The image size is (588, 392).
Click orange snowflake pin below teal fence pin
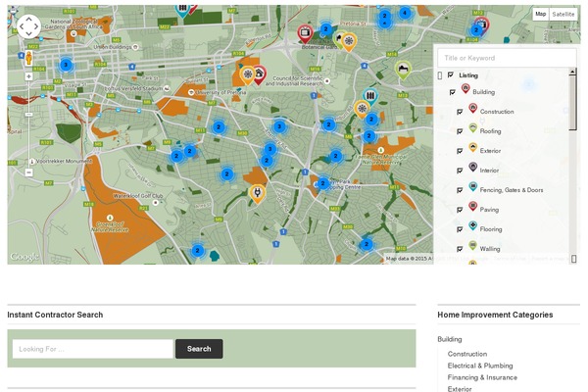362,109
